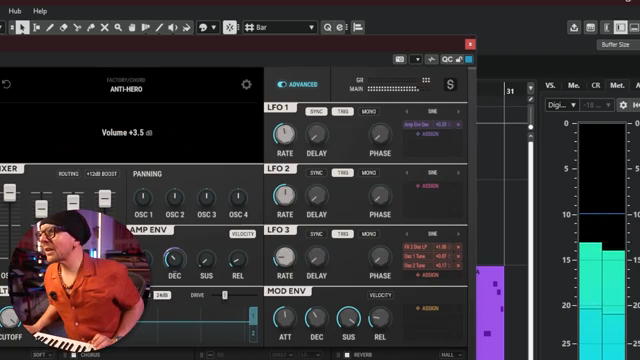Click the synth undo arrow icon
640x360 pixels.
click(x=6, y=84)
